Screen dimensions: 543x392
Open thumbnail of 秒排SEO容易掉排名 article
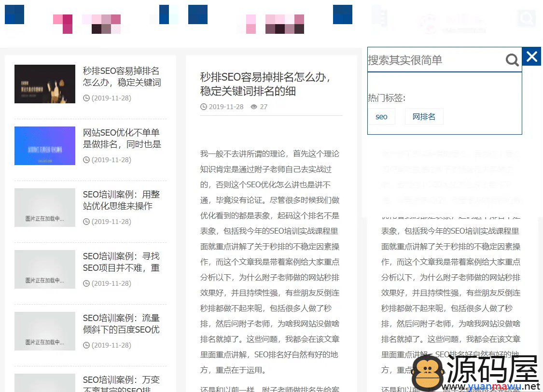(x=45, y=84)
